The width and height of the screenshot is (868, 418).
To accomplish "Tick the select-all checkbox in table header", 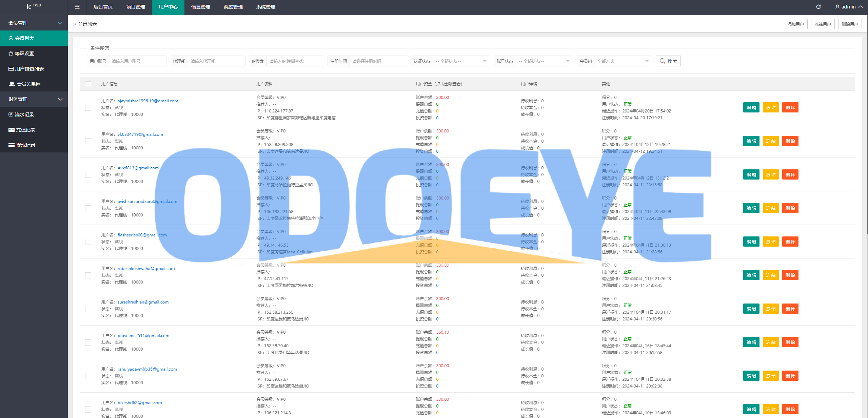I will point(88,84).
